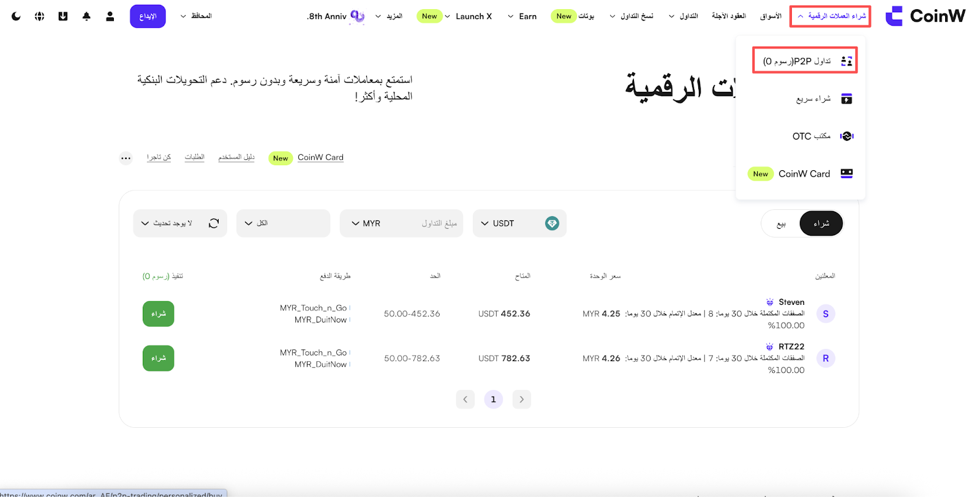Click the USDT coin icon

(552, 223)
